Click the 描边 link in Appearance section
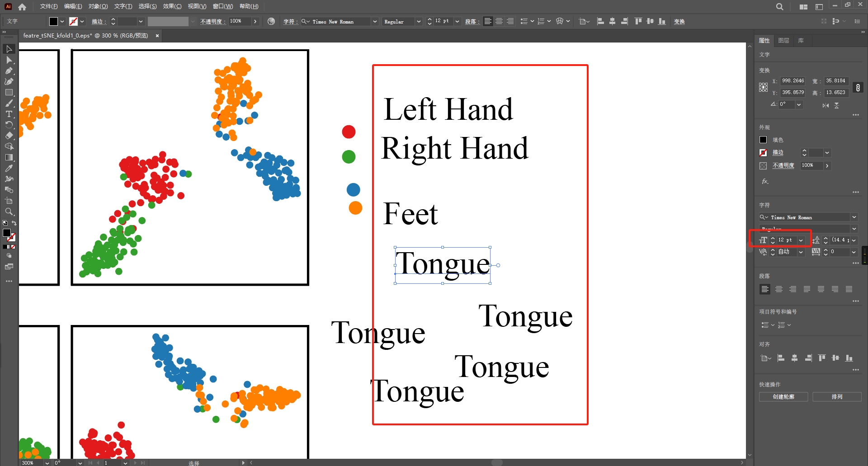This screenshot has width=868, height=466. (778, 153)
